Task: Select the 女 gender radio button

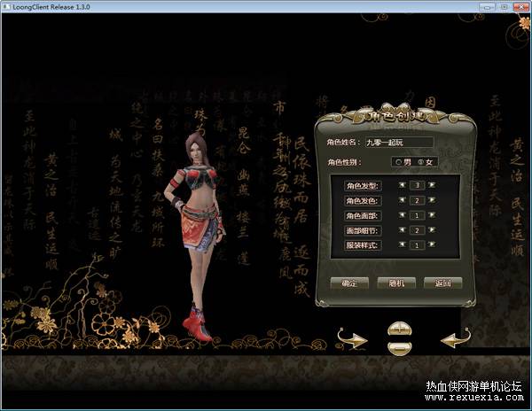Action: point(420,162)
